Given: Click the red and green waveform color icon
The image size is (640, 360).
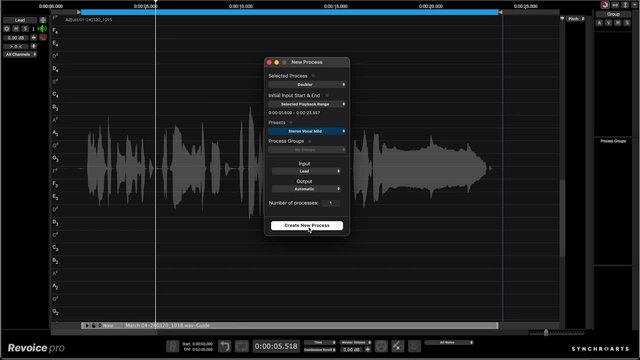Looking at the screenshot, I should click(43, 38).
